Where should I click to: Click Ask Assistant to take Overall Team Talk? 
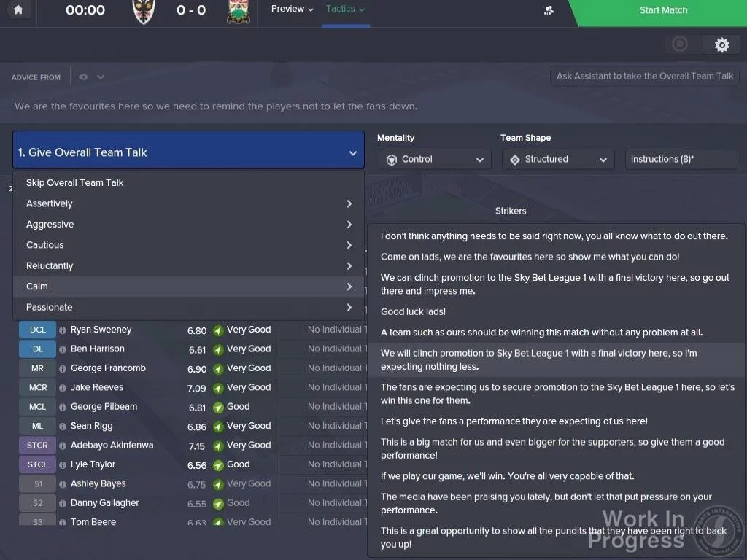coord(645,76)
